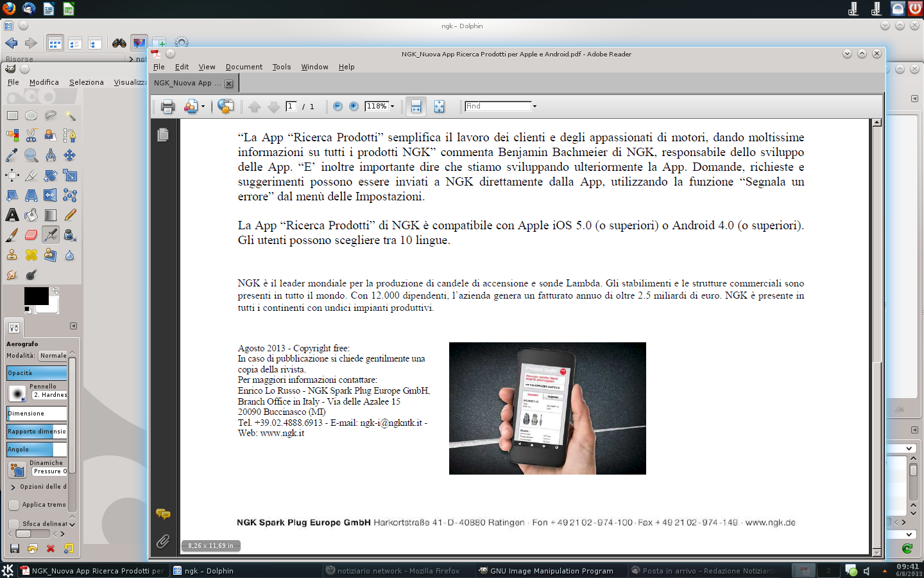Open the View menu in Adobe Reader

pyautogui.click(x=207, y=67)
